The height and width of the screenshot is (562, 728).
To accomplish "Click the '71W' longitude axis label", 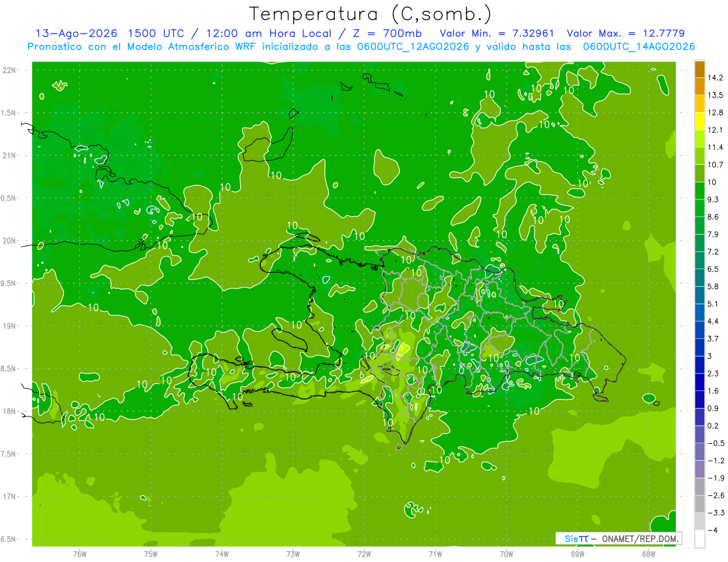I will [x=435, y=554].
